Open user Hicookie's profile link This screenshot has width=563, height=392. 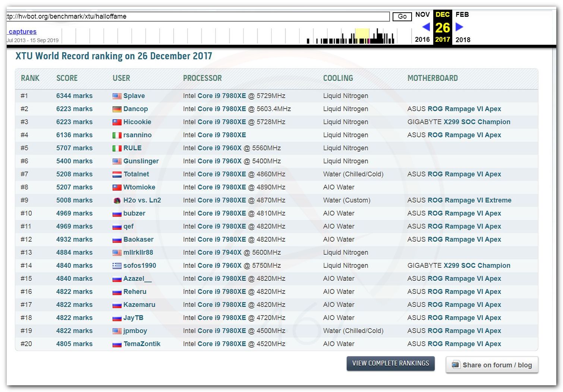pos(137,122)
